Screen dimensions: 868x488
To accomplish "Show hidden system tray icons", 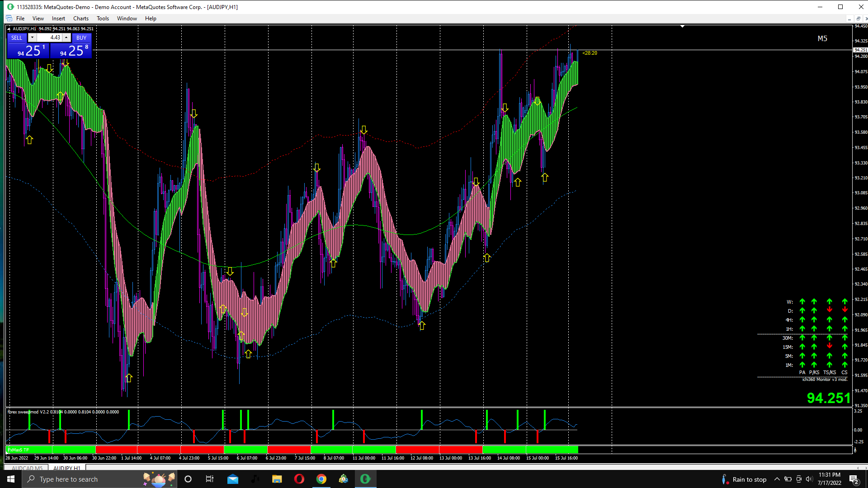I will pos(777,479).
